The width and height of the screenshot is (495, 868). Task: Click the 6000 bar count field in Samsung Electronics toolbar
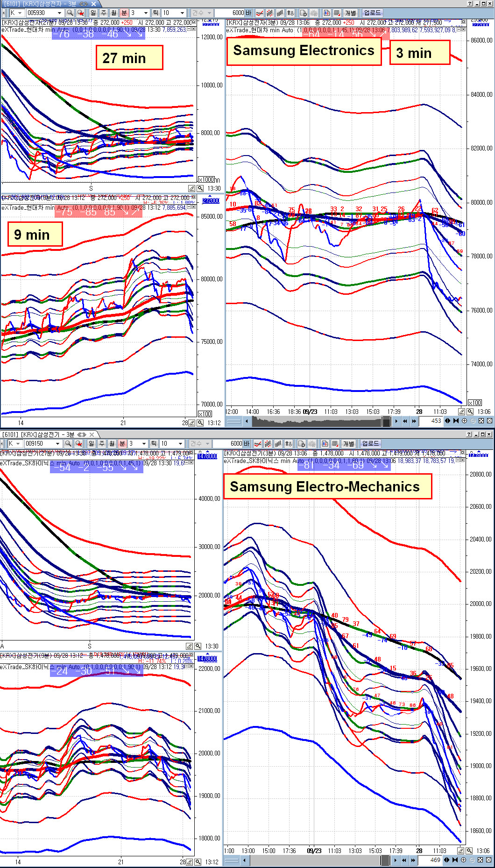point(230,13)
